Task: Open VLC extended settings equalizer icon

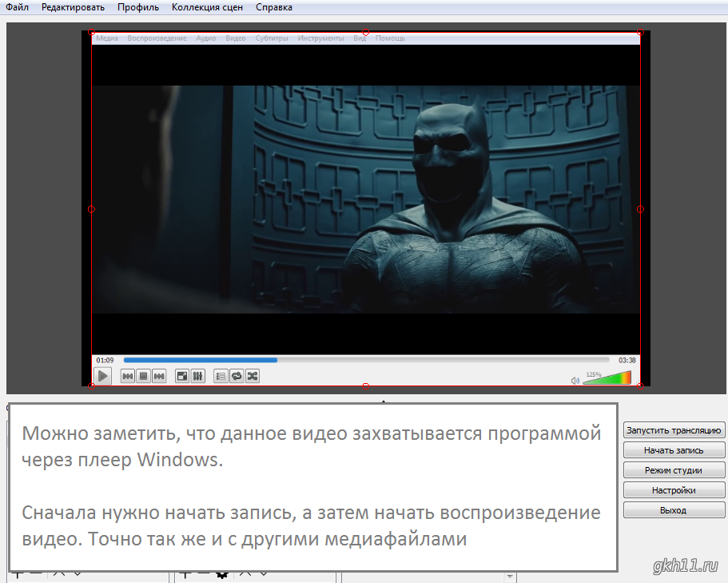Action: (x=198, y=376)
